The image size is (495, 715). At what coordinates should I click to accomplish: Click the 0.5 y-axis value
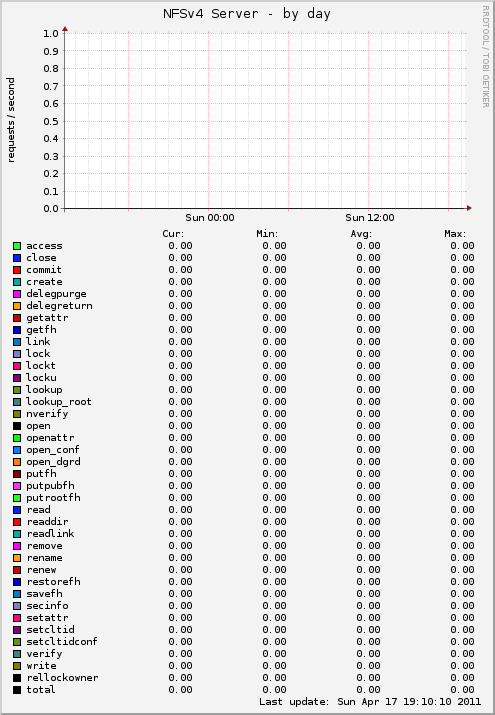(x=51, y=121)
